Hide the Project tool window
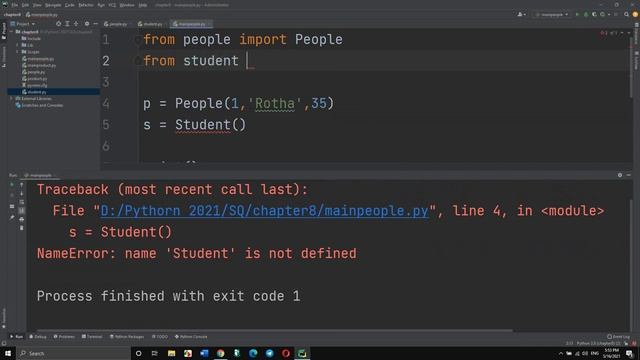The width and height of the screenshot is (640, 360). tap(96, 24)
